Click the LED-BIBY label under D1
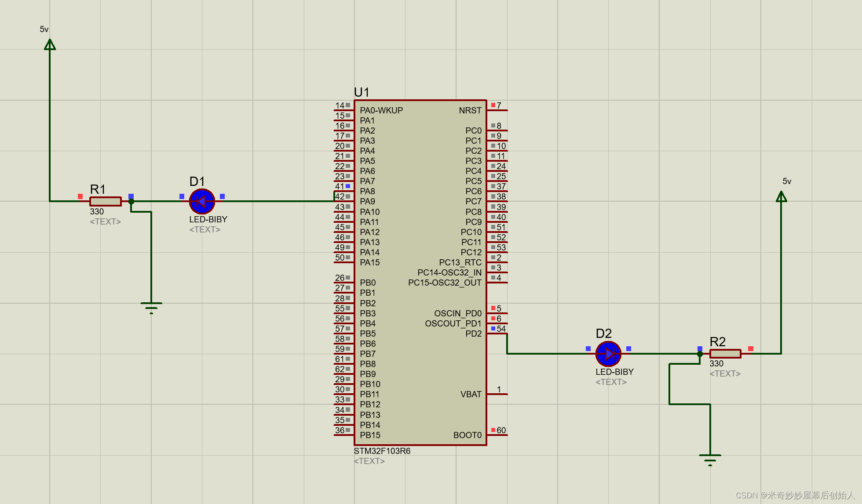Image resolution: width=862 pixels, height=504 pixels. tap(208, 219)
